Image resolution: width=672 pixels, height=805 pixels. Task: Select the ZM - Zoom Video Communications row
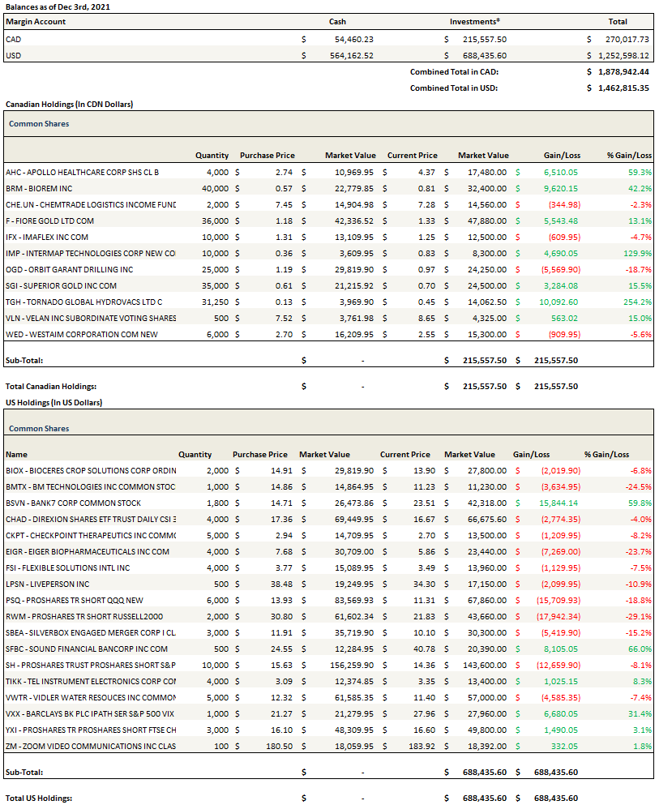91,746
